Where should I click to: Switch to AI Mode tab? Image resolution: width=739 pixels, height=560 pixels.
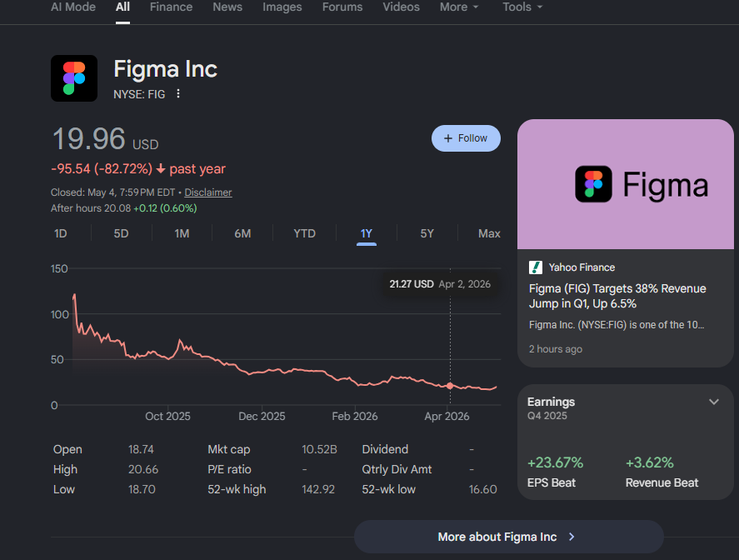(x=73, y=7)
